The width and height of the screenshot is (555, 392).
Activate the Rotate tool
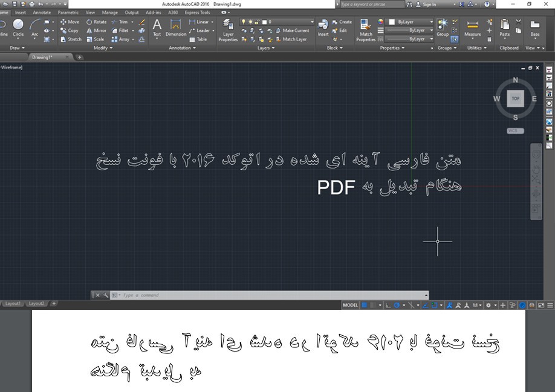click(97, 22)
